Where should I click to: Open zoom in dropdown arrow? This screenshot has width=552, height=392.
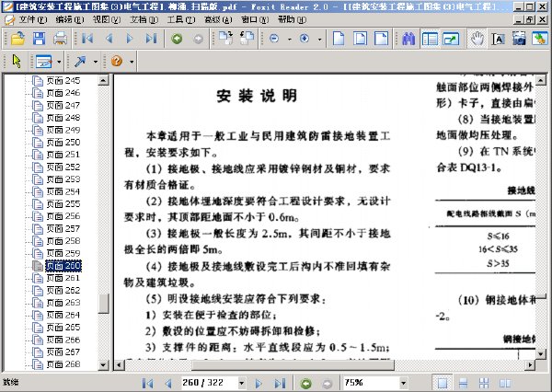point(319,40)
